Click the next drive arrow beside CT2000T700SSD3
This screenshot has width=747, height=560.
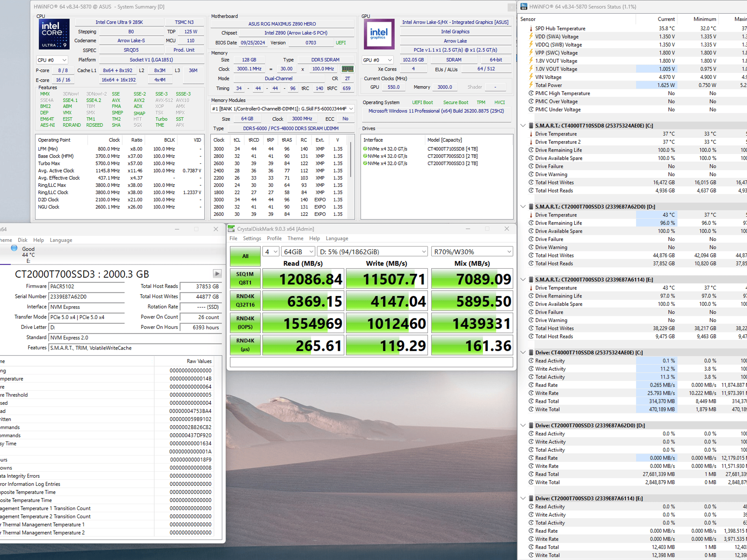217,273
